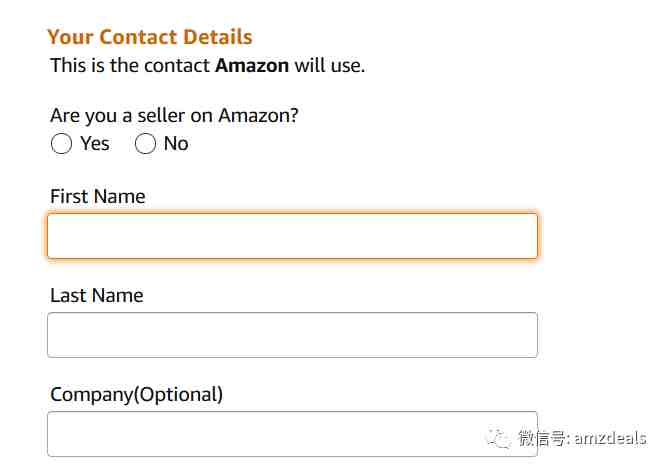The height and width of the screenshot is (468, 667).
Task: Click the "Yes" label text
Action: tap(95, 144)
